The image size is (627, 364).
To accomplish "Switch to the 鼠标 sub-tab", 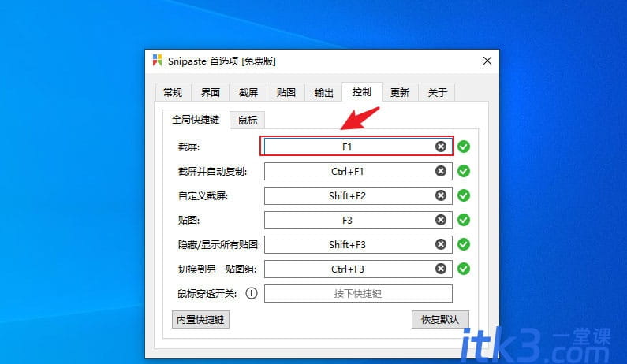I will click(248, 120).
